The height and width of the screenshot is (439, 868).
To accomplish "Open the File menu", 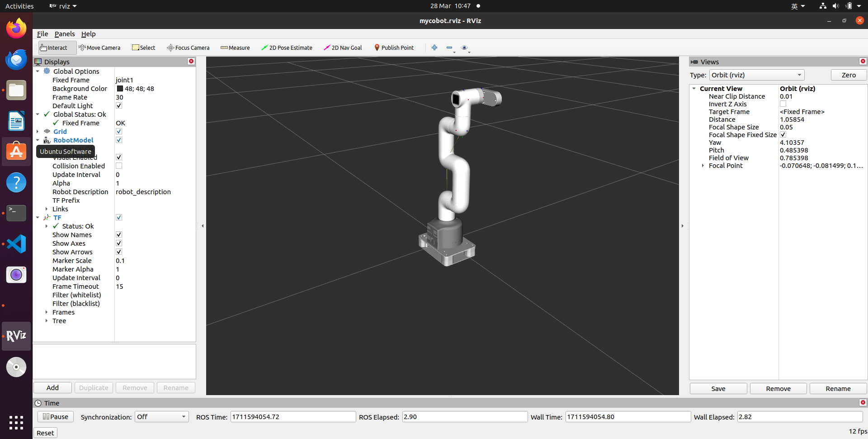I will 42,34.
